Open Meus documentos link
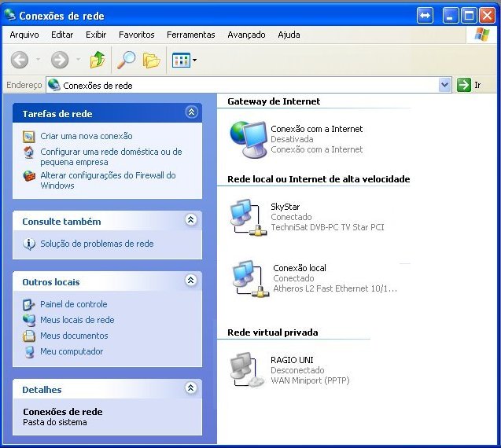This screenshot has height=448, width=501. pos(74,336)
